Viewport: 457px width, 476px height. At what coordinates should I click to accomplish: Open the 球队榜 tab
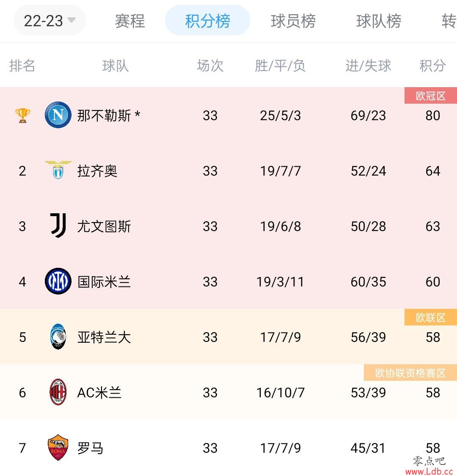pos(379,21)
